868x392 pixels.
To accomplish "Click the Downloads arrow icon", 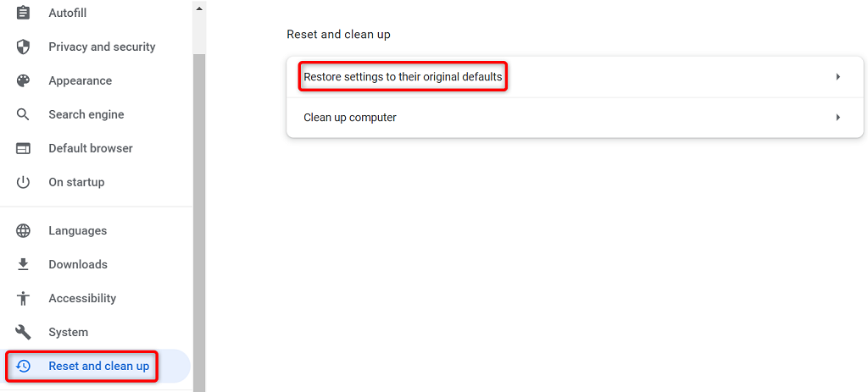I will pos(23,264).
